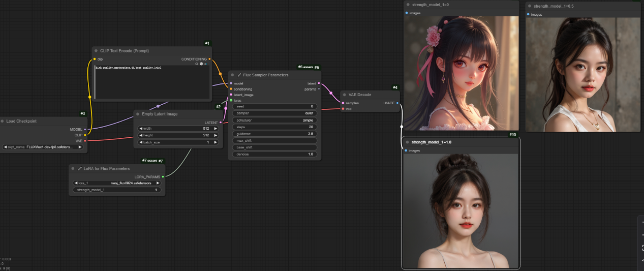
Task: Click the samples input socket on VAE Decode
Action: click(343, 103)
